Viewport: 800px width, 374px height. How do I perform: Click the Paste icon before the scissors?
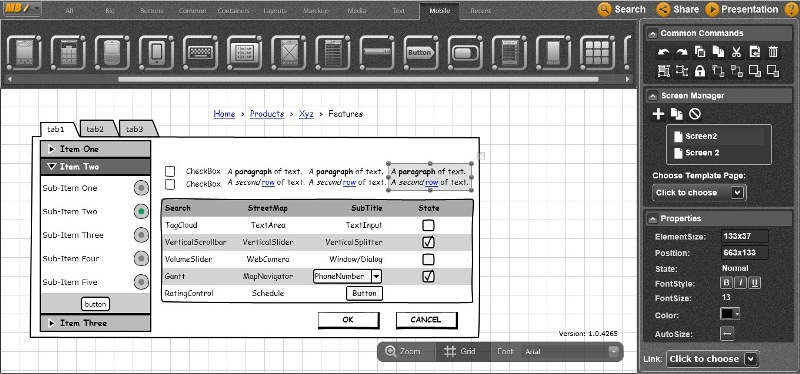(718, 52)
